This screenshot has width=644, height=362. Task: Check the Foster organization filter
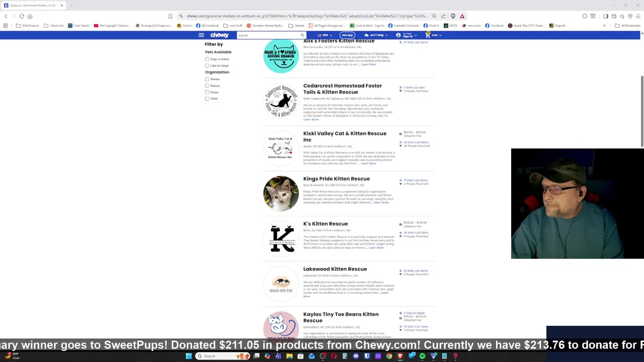pyautogui.click(x=207, y=93)
